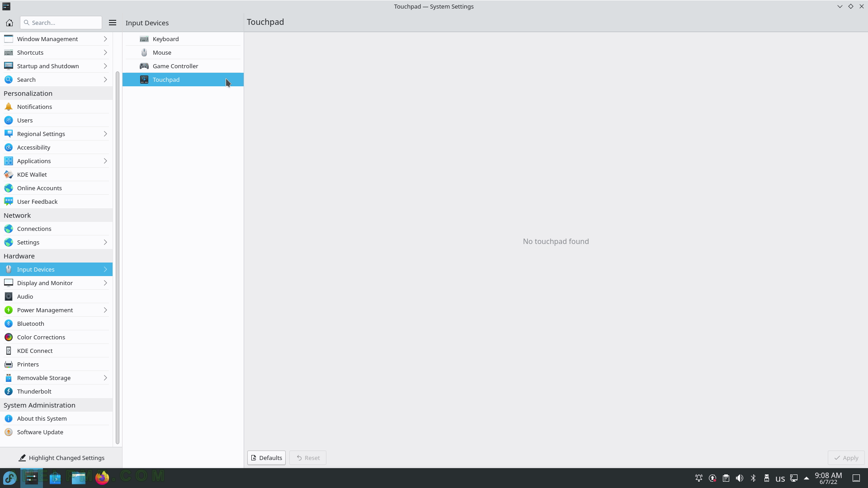Open Search settings category
This screenshot has height=488, width=868.
tap(56, 80)
